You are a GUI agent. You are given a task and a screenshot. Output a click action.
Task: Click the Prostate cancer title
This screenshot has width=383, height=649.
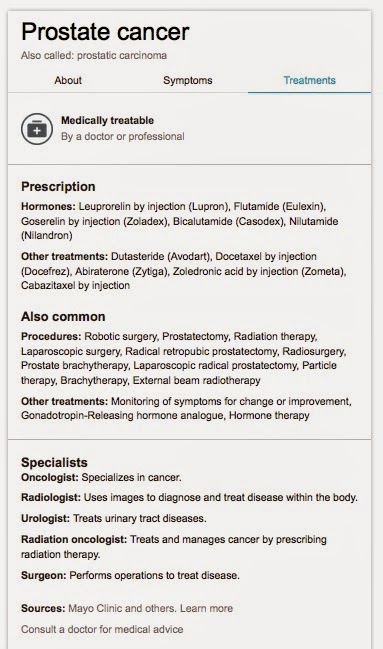point(105,31)
